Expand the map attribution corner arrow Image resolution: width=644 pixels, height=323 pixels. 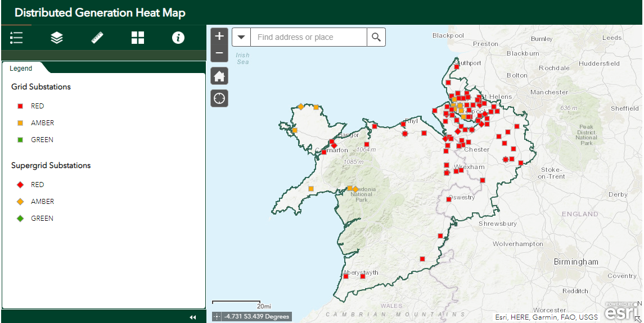(638, 319)
